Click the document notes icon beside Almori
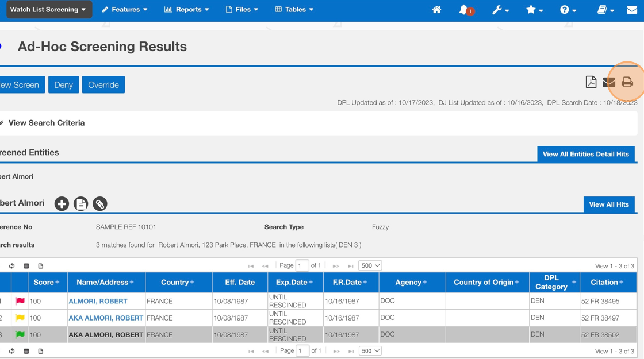This screenshot has height=359, width=644. 80,203
